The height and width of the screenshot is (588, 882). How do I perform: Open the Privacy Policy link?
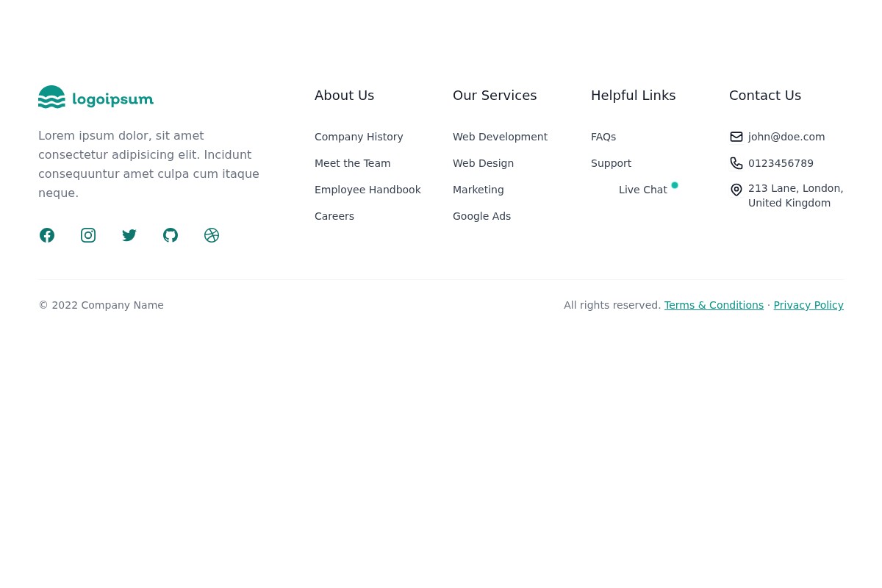click(808, 305)
